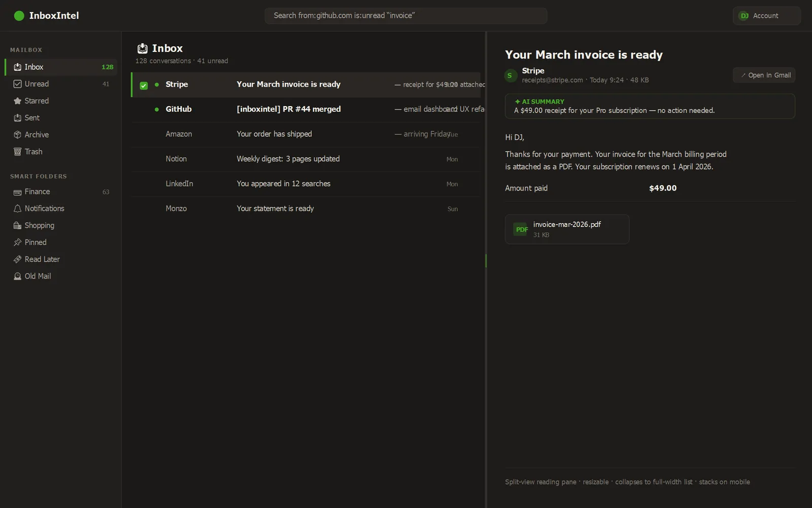The image size is (812, 508).
Task: Open the Old Mail smart folder
Action: click(x=61, y=276)
